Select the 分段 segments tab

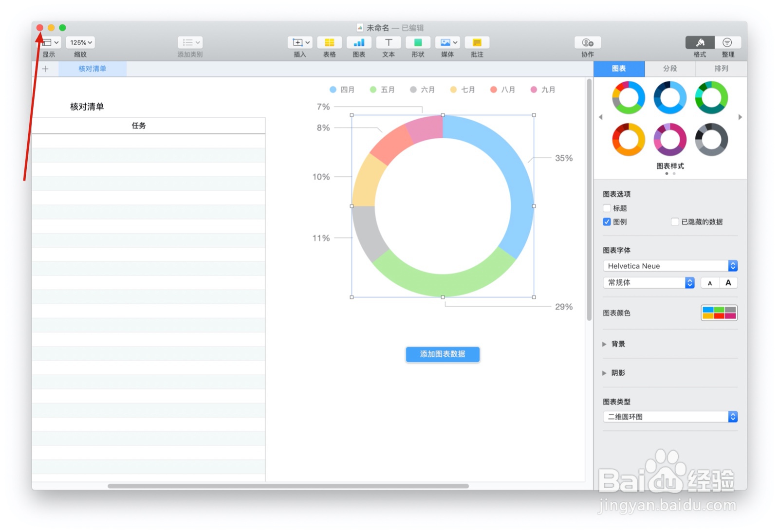[670, 69]
